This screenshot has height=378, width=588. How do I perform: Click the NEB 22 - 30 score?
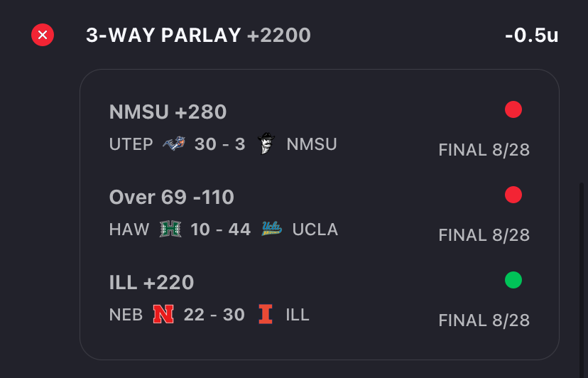pos(214,315)
